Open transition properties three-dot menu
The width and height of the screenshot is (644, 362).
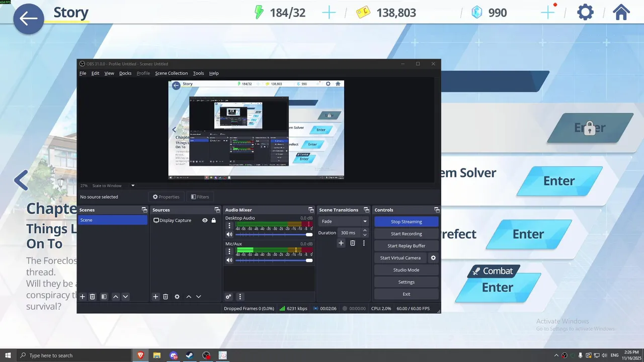(x=364, y=243)
